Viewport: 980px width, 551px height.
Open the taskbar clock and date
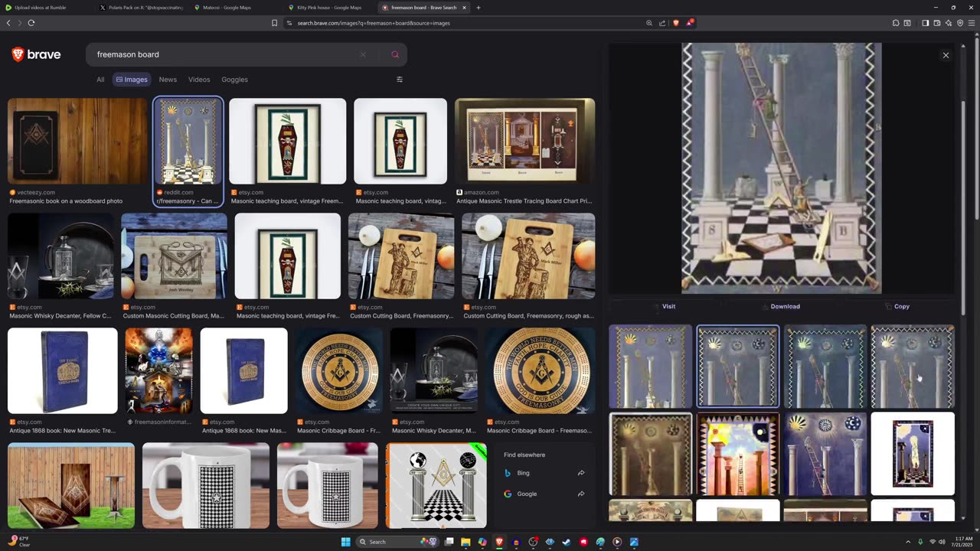pos(961,542)
